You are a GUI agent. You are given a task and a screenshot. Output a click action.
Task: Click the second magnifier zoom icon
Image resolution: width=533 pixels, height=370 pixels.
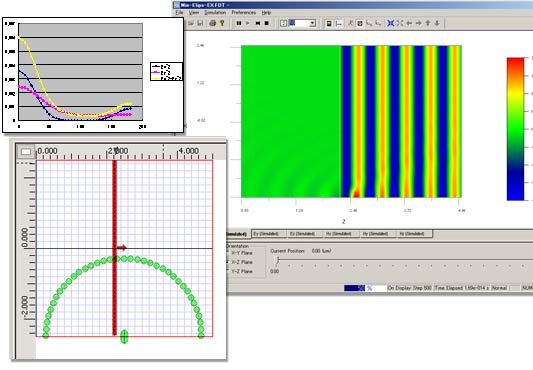(x=379, y=23)
